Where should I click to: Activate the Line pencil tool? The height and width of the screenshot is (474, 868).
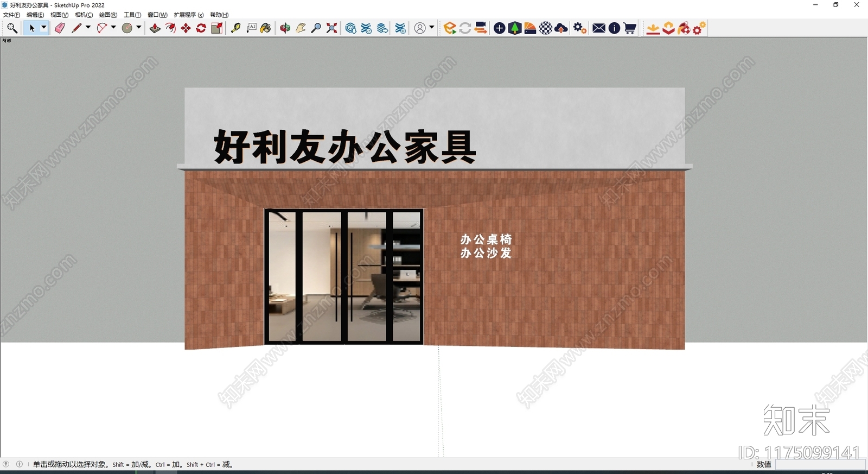[76, 28]
